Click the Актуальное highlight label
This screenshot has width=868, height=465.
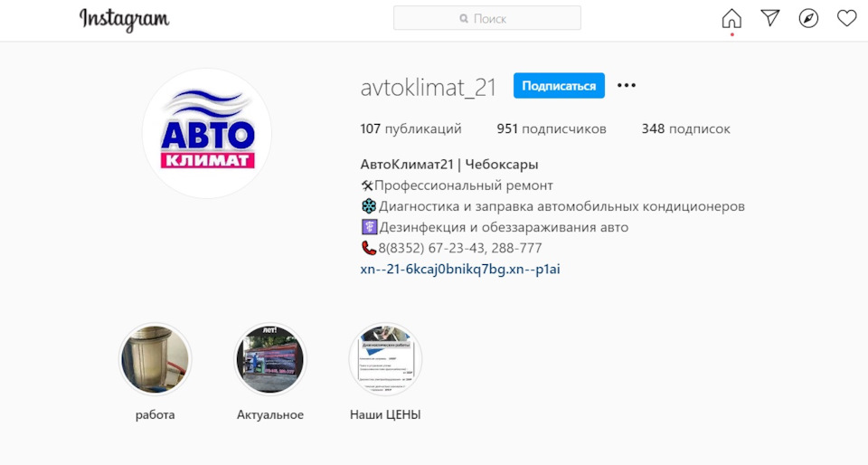(x=270, y=414)
